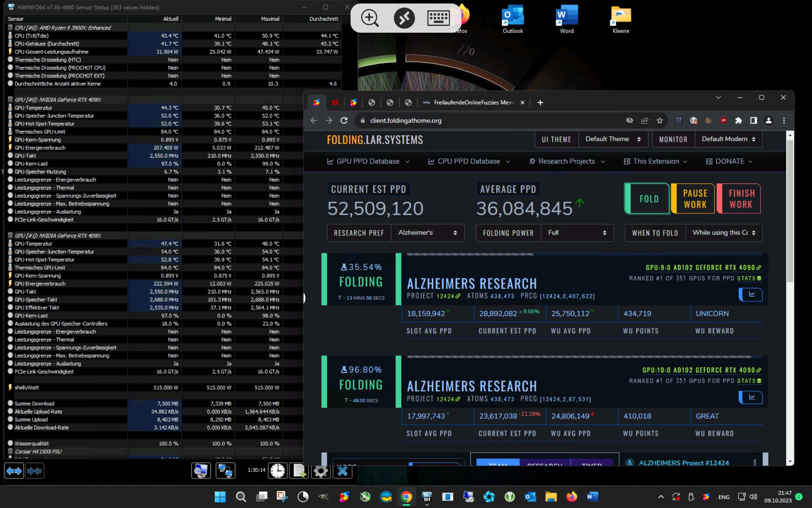Open Kleene folder on desktop

621,20
